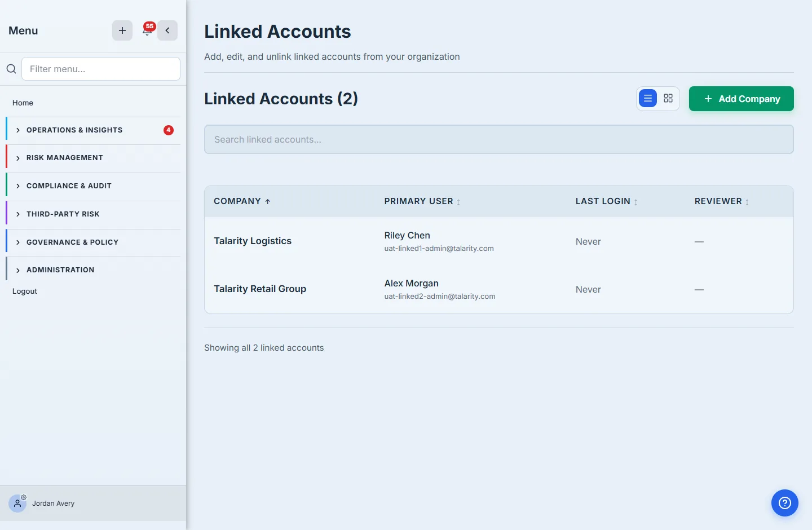Open the Third-Party Risk menu section
The height and width of the screenshot is (530, 812).
[x=93, y=214]
